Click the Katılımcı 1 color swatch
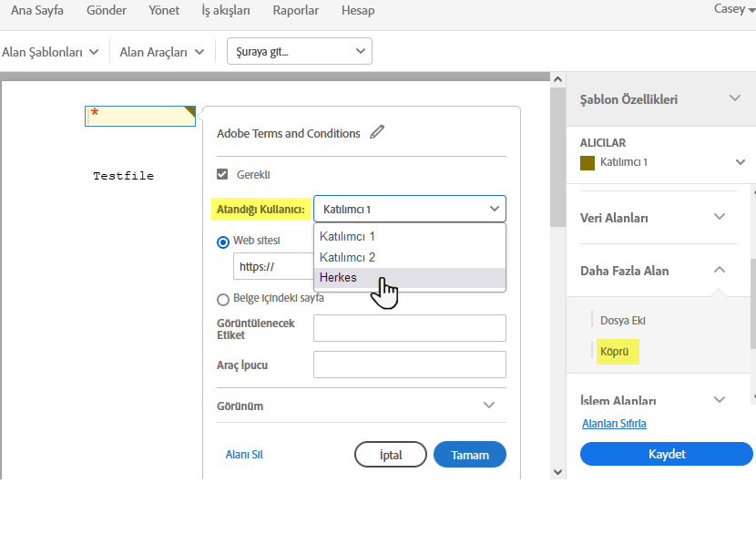The width and height of the screenshot is (756, 555). pos(587,162)
